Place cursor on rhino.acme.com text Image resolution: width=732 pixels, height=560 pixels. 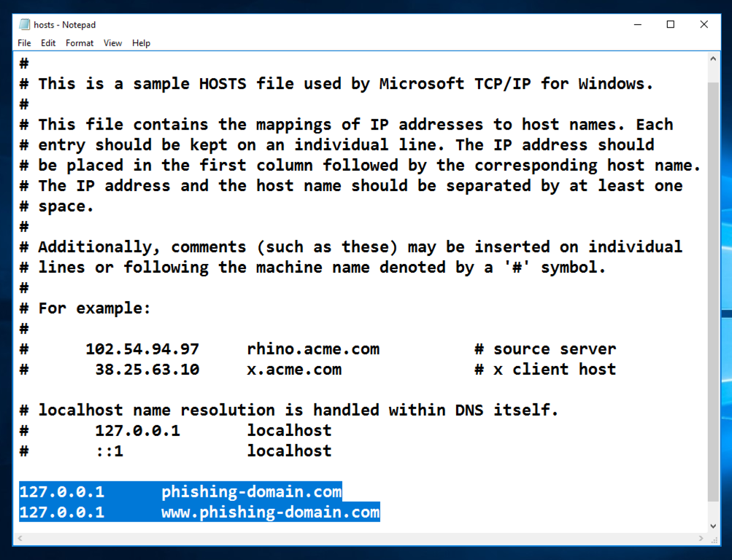tap(313, 349)
